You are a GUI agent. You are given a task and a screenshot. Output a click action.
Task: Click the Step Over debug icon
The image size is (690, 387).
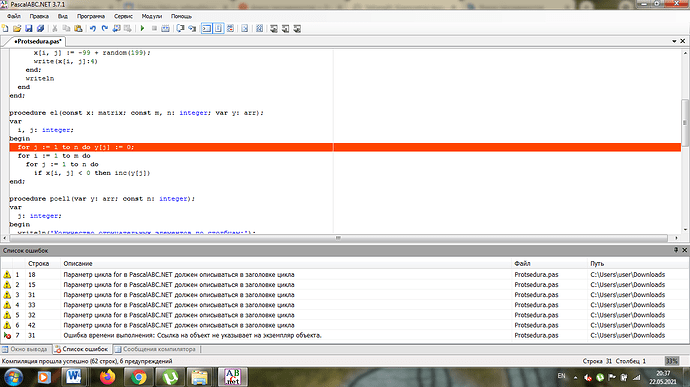click(180, 29)
